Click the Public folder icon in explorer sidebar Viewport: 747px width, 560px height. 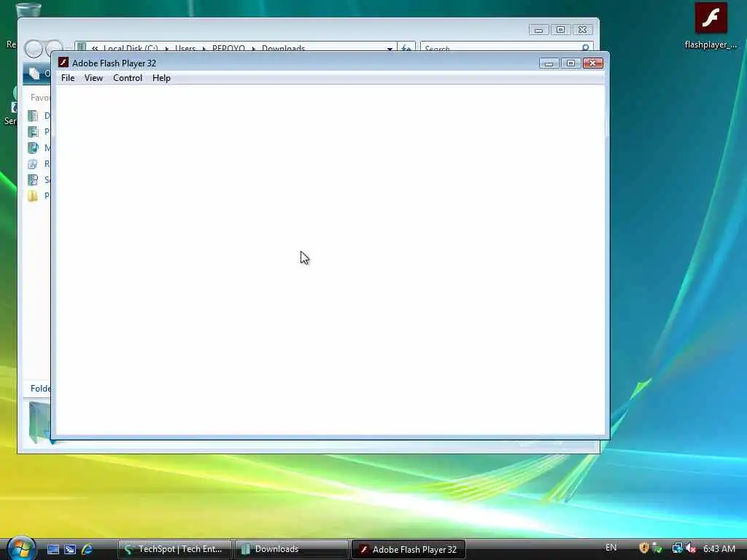click(x=33, y=195)
